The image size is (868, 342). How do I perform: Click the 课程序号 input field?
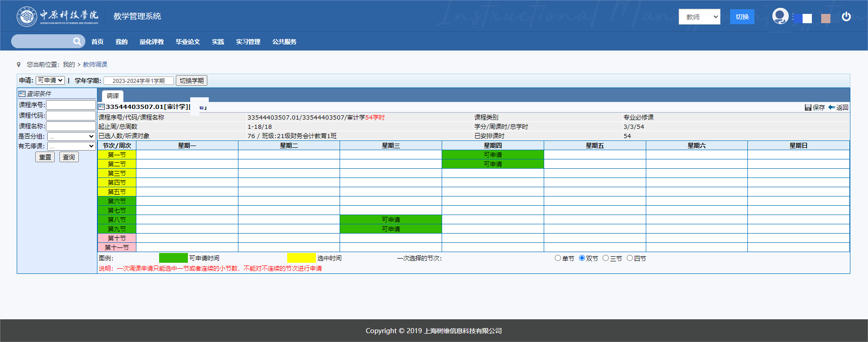[x=71, y=105]
